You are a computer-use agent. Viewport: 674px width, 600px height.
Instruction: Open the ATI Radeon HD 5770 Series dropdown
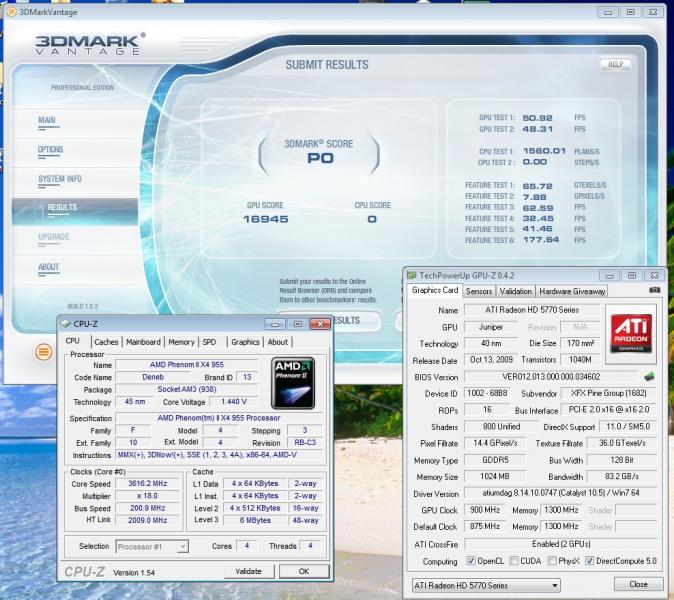[x=486, y=585]
